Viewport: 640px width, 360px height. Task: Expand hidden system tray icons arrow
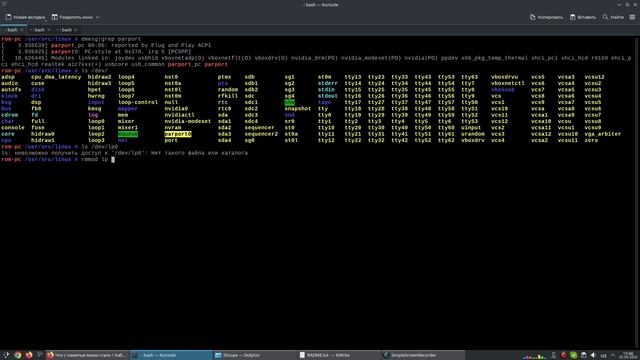[x=613, y=356]
